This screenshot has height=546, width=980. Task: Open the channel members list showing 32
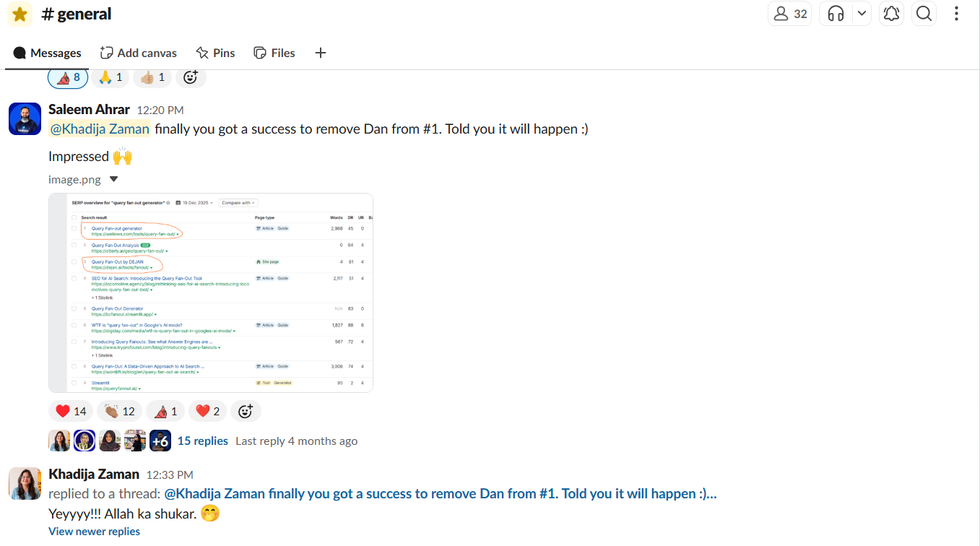click(x=790, y=14)
